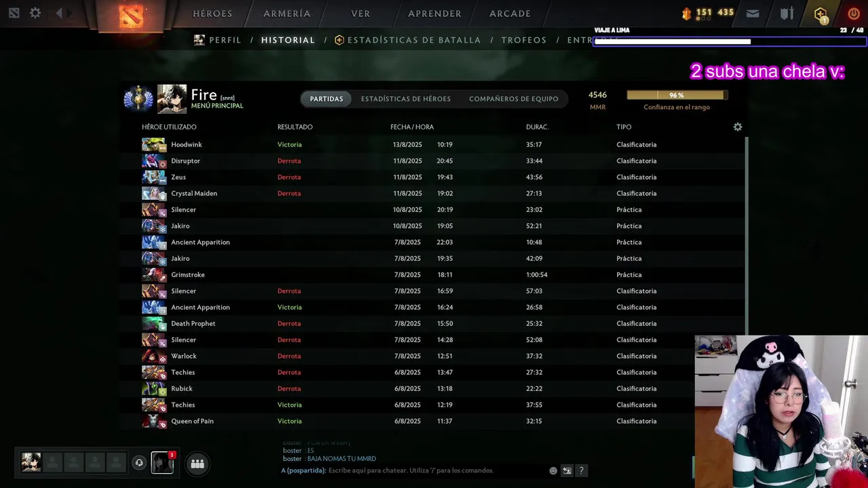868x488 pixels.
Task: Open the Silencer 20:19 practice match
Action: (433, 209)
